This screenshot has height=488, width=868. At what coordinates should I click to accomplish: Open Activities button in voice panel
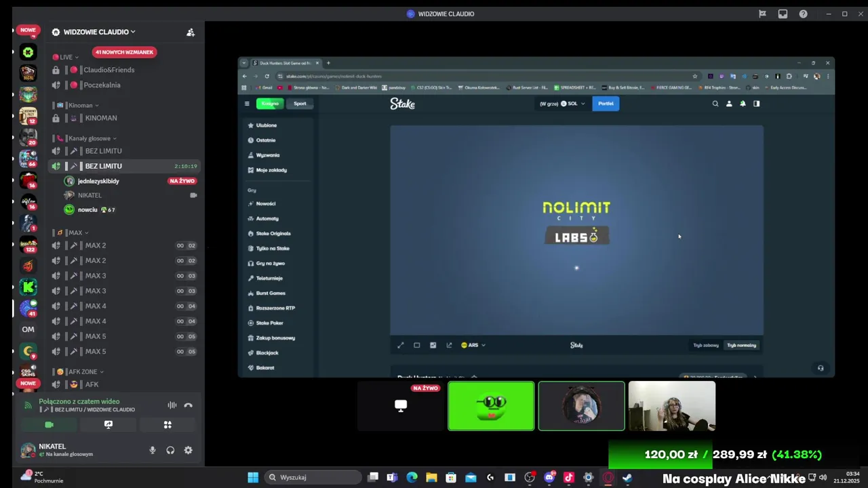pos(167,425)
